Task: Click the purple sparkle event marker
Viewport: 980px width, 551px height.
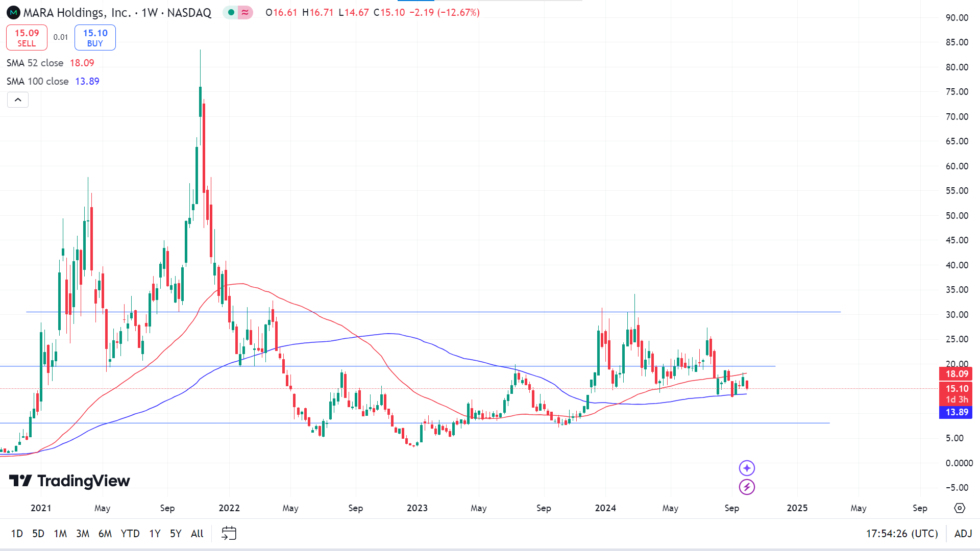Action: (747, 468)
